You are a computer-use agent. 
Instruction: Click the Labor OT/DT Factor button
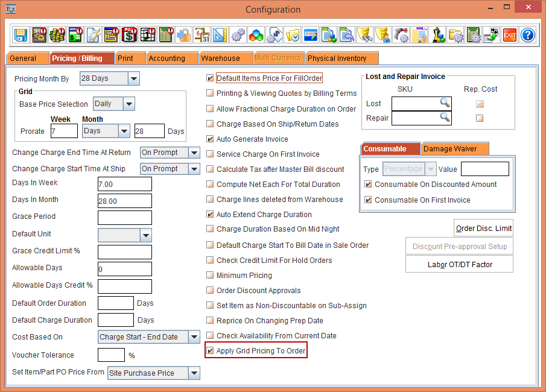459,264
